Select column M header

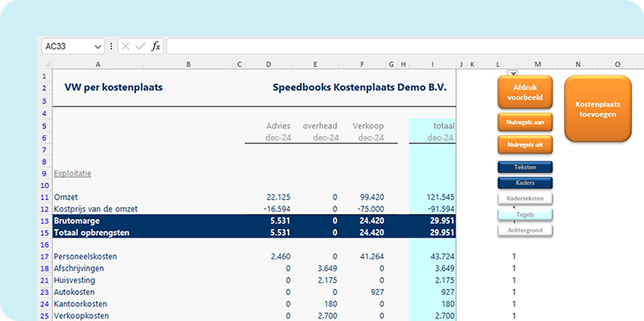pyautogui.click(x=538, y=64)
